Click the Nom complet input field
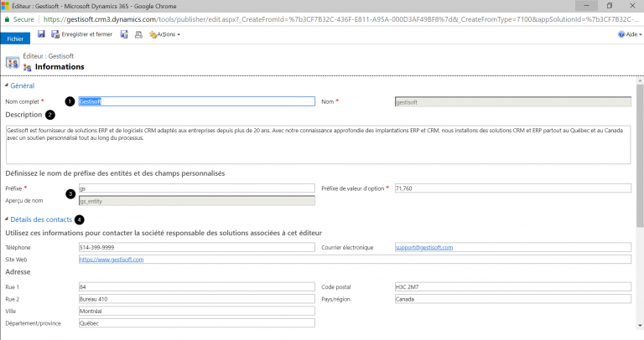The width and height of the screenshot is (644, 340). click(x=197, y=101)
